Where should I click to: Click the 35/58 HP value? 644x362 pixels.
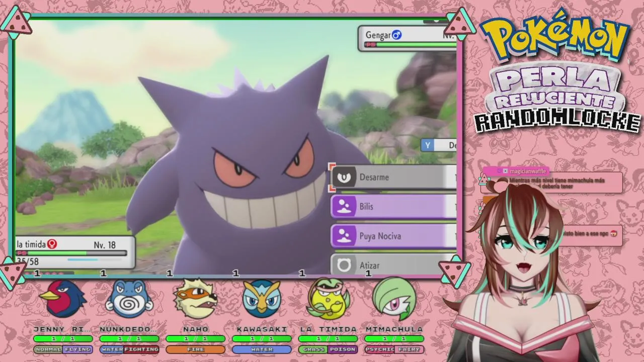coord(28,261)
